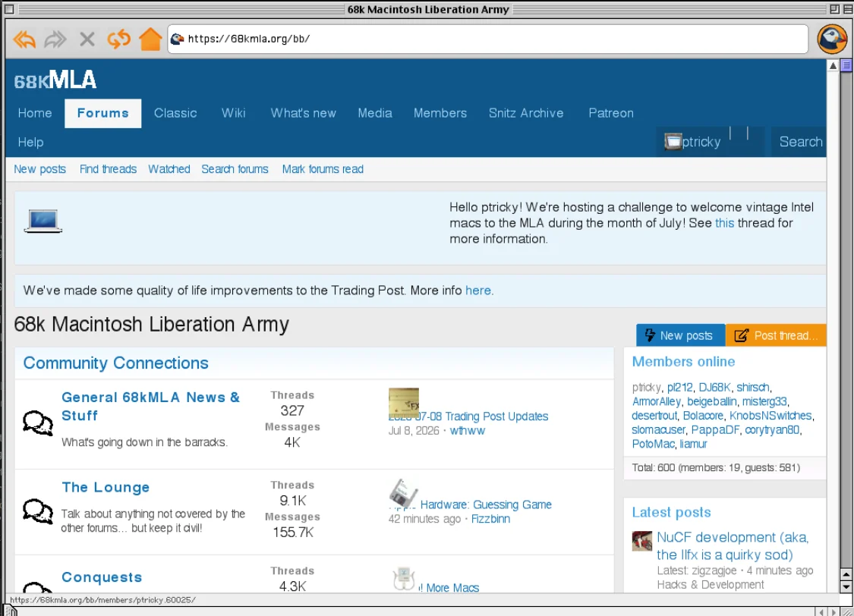Stop page loading with the X icon
Image resolution: width=854 pixels, height=616 pixels.
click(87, 39)
